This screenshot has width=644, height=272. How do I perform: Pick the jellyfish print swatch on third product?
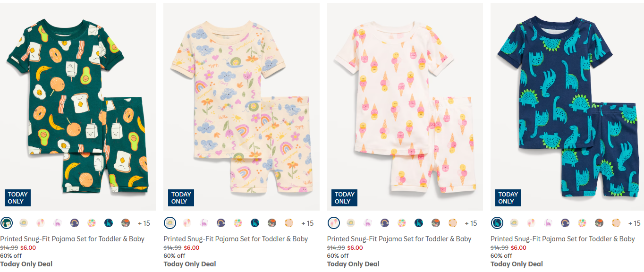tap(367, 222)
